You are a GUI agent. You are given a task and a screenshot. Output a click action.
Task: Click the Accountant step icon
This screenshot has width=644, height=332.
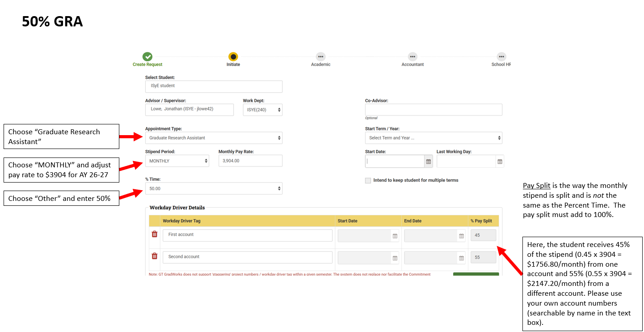[x=412, y=57]
